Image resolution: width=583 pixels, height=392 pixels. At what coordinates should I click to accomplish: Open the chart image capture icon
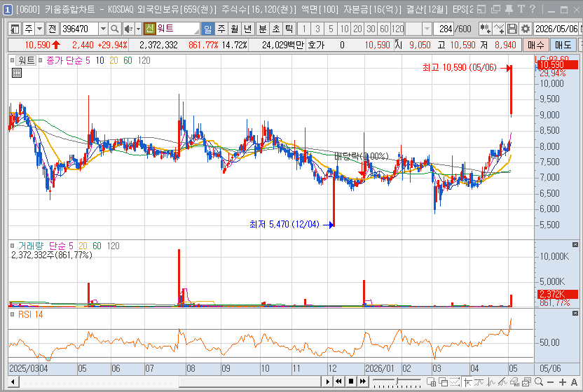(x=526, y=381)
